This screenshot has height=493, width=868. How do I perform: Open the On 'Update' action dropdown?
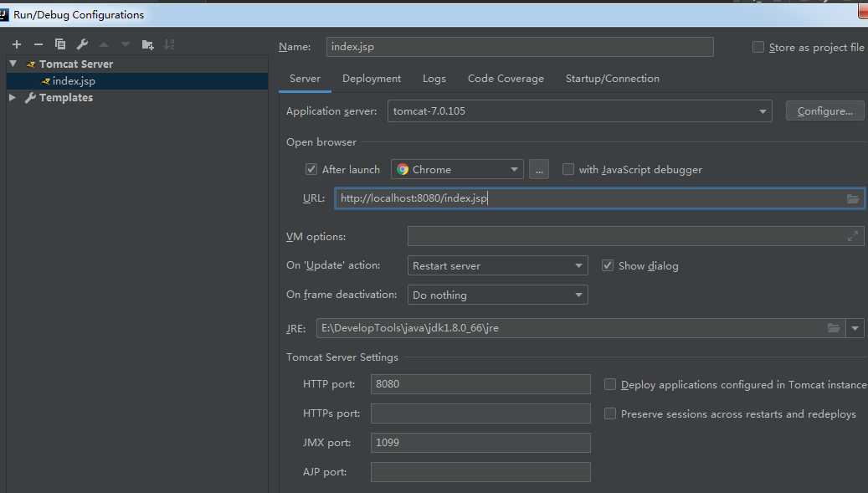[x=497, y=265]
